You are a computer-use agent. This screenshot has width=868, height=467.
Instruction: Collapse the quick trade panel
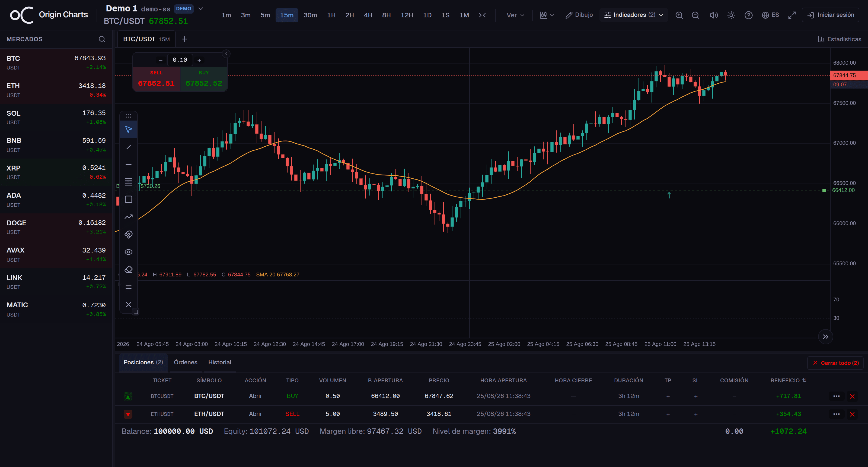tap(226, 53)
